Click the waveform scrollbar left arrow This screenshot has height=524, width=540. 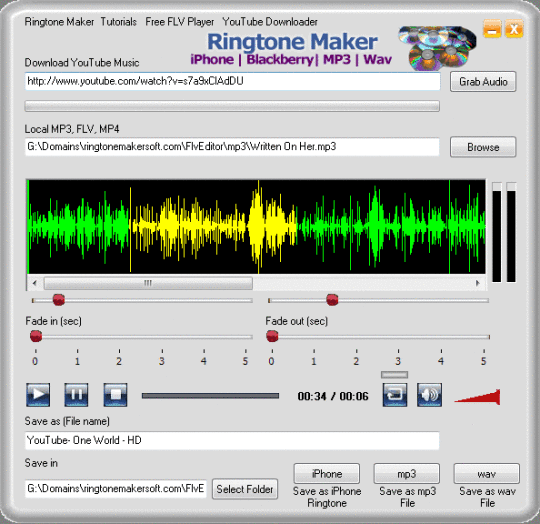pos(34,283)
